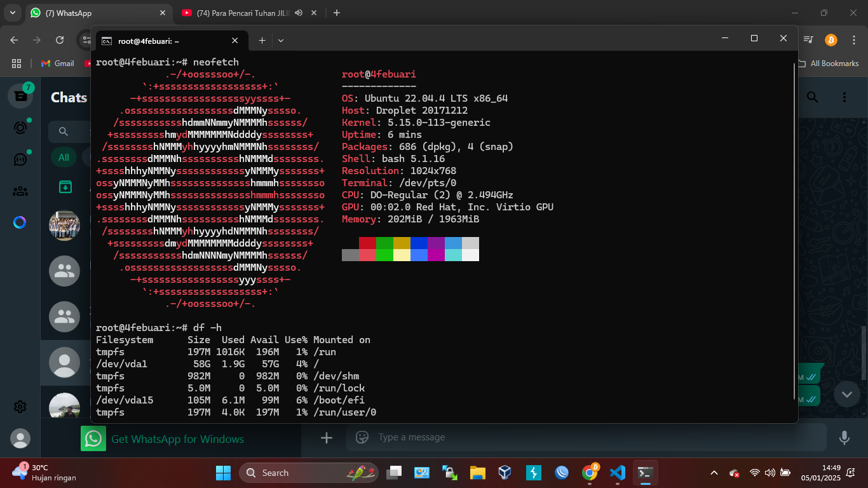Click the Chats heading in WhatsApp
The width and height of the screenshot is (868, 488).
pos(69,97)
